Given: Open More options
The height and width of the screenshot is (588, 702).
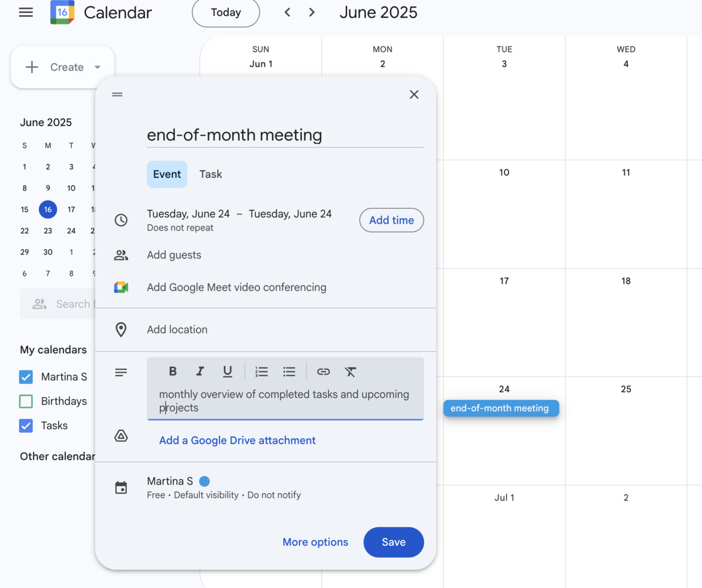Looking at the screenshot, I should click(x=315, y=542).
